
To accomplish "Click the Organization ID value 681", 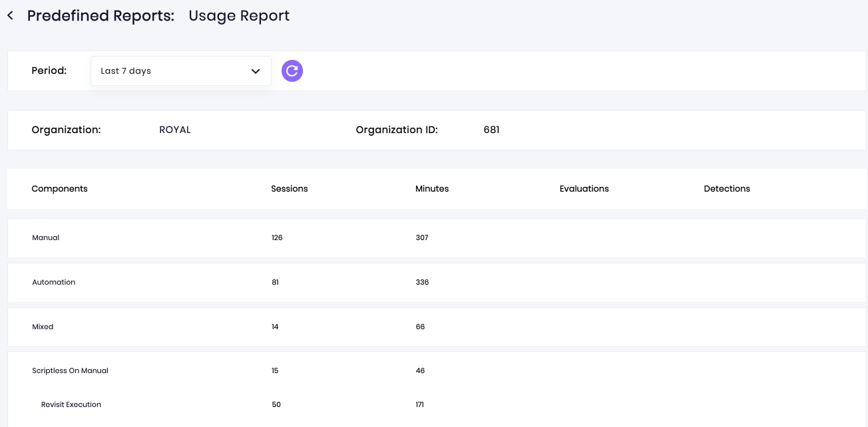I will tap(491, 130).
